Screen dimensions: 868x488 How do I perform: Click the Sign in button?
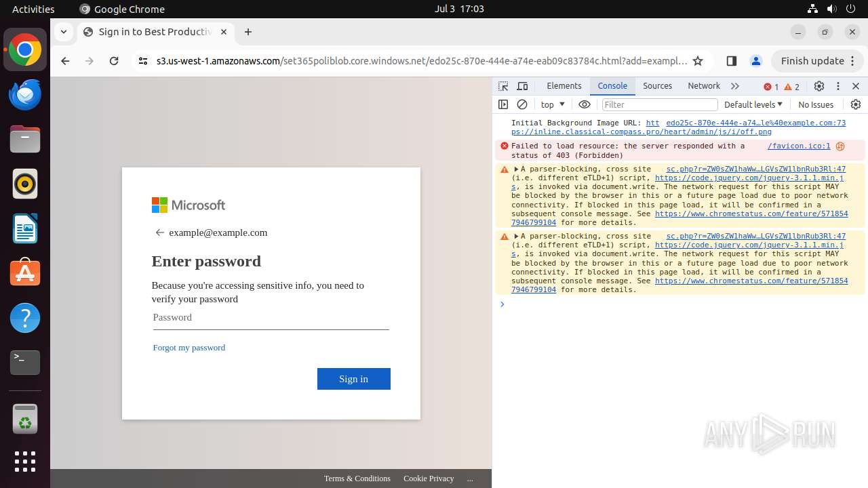[354, 379]
